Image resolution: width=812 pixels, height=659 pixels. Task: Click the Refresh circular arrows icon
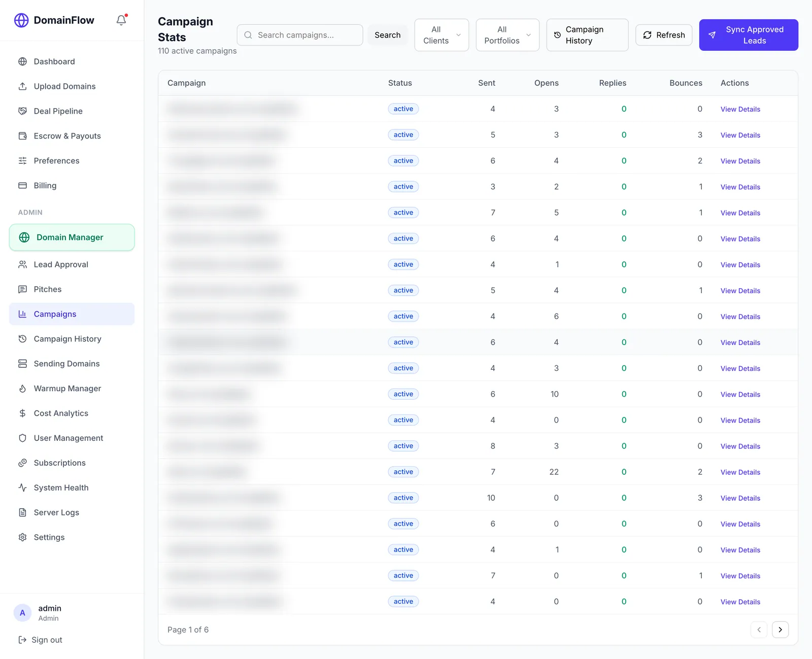coord(647,35)
